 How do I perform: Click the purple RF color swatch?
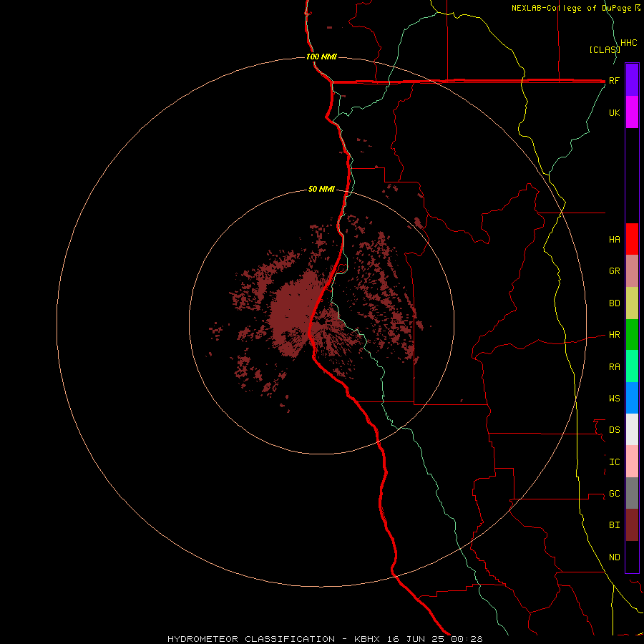click(x=632, y=80)
